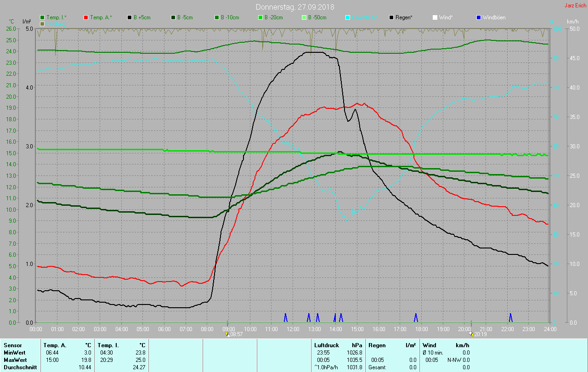
Task: Click the Temp. I. min value '23.8'
Action: (141, 353)
